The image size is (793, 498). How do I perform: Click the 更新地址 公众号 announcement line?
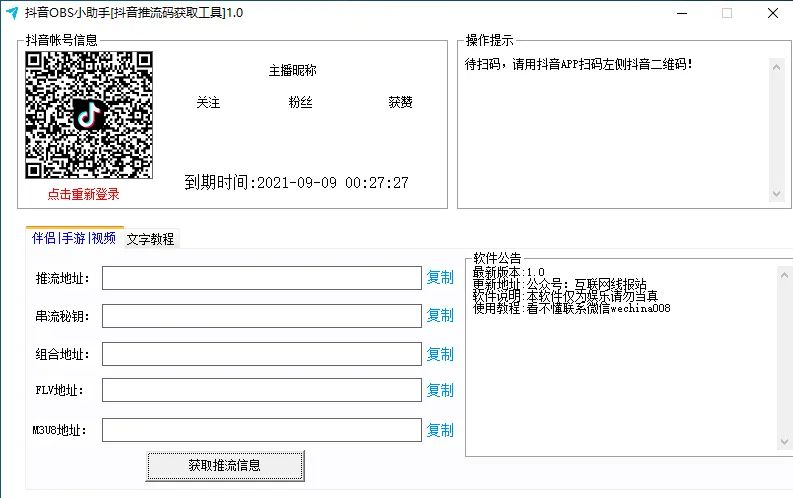click(x=559, y=284)
